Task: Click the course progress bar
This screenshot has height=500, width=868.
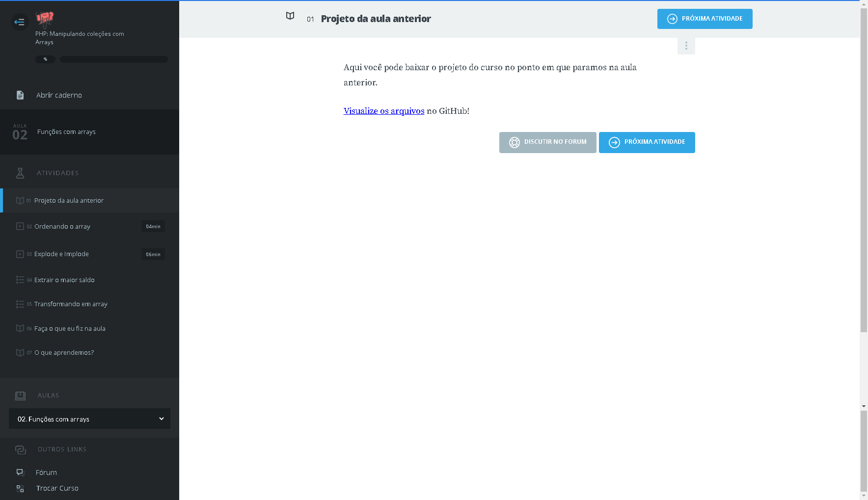Action: click(113, 59)
